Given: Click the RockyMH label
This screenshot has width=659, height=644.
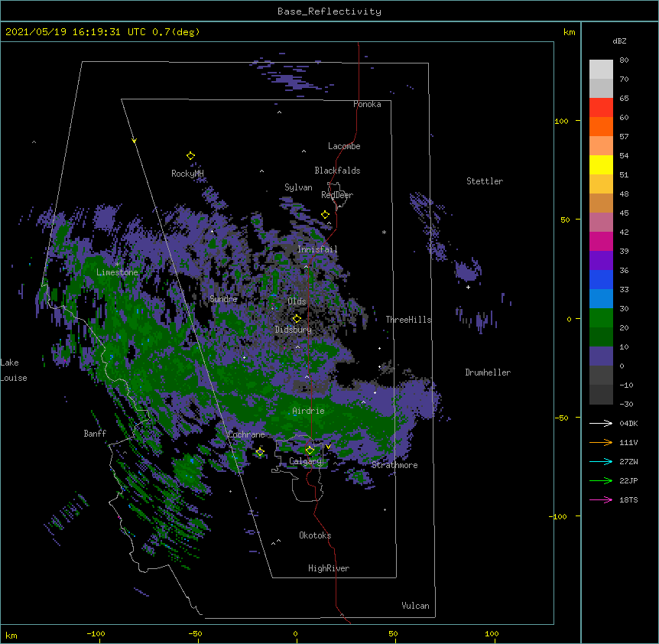Looking at the screenshot, I should point(187,174).
